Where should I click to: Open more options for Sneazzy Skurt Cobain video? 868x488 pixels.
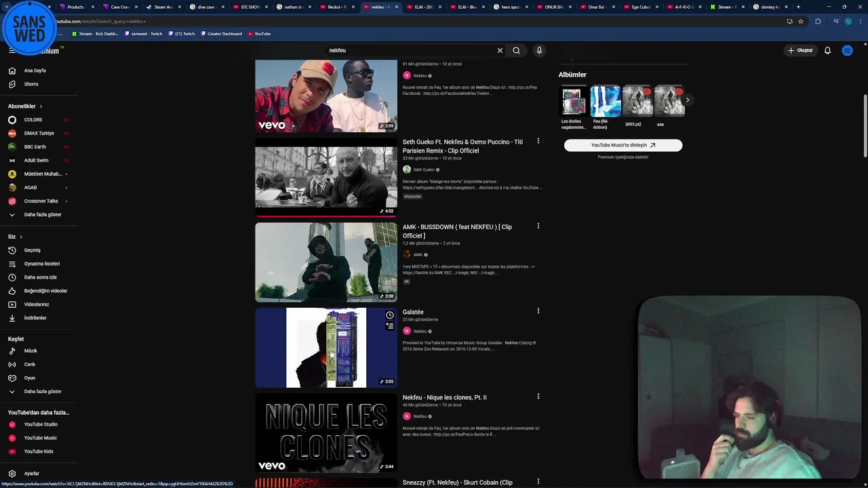click(x=538, y=482)
